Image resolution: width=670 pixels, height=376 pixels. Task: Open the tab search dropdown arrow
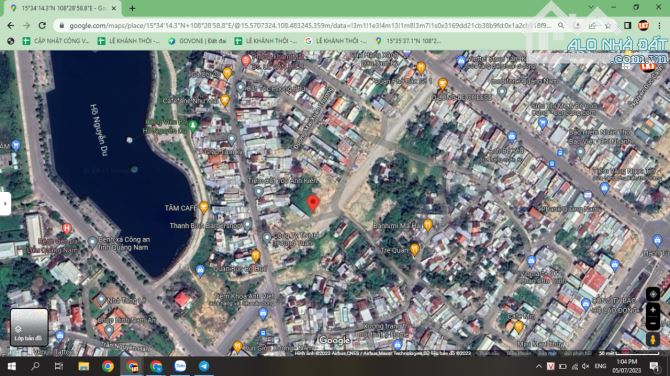coord(591,7)
